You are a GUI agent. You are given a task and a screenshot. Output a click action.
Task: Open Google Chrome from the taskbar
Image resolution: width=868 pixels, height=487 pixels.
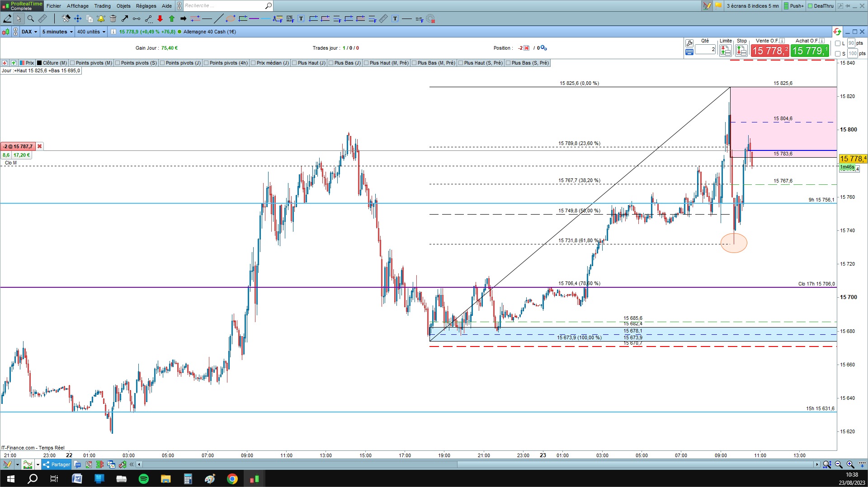coord(232,479)
